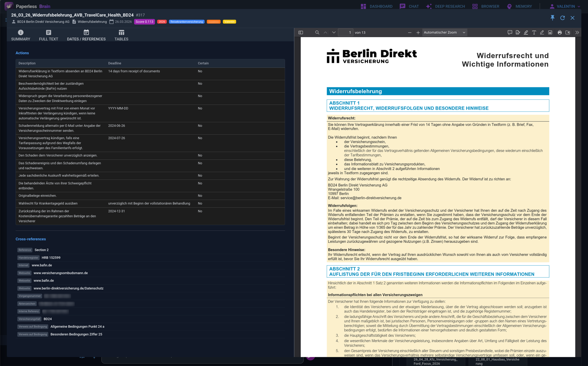Open the Automatischer Zoom dropdown
This screenshot has height=366, width=588.
[444, 33]
